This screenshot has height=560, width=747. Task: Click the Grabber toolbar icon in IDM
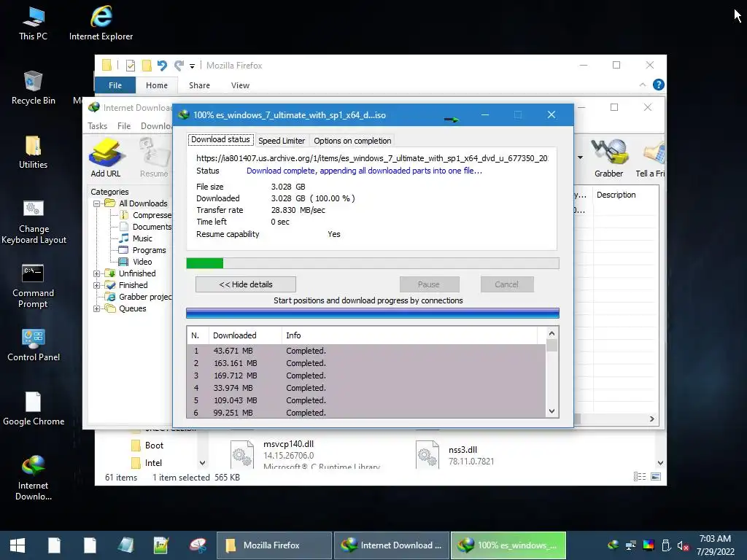609,158
